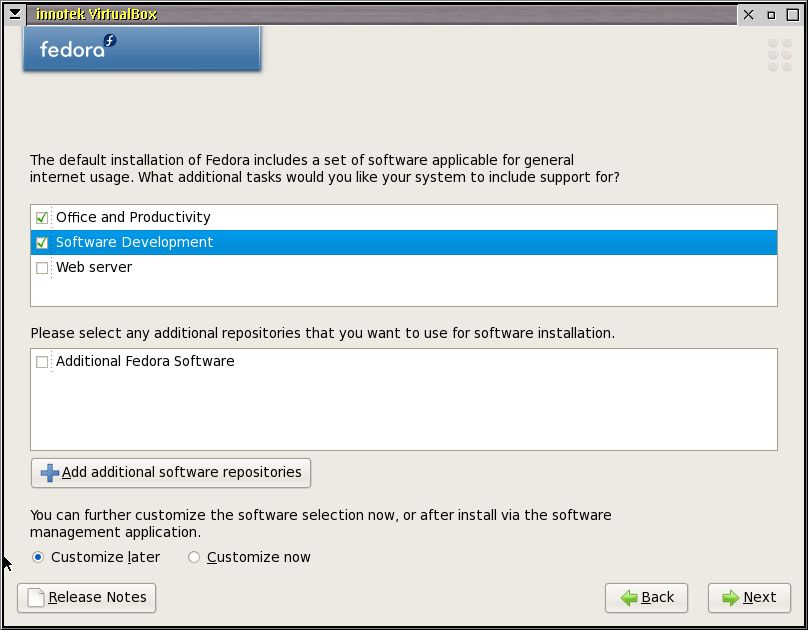Screen dimensions: 808x630
Task: Open the Release Notes
Action: [x=87, y=598]
